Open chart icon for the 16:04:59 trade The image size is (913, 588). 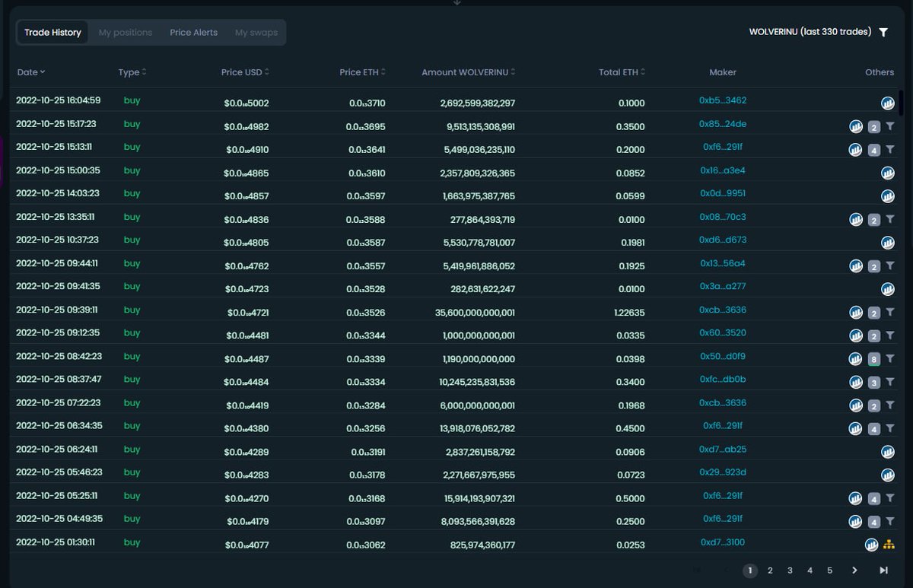coord(888,103)
